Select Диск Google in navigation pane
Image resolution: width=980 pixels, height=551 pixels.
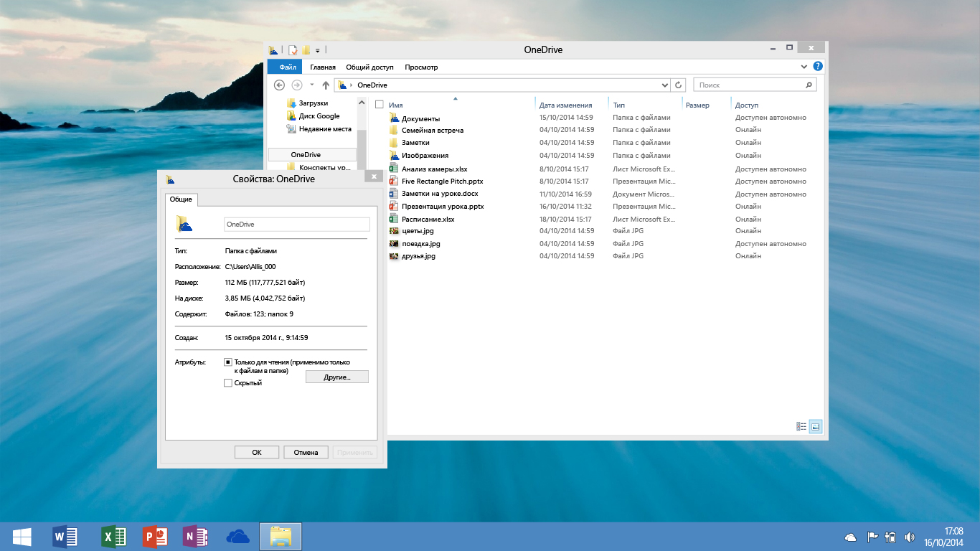[x=319, y=116]
